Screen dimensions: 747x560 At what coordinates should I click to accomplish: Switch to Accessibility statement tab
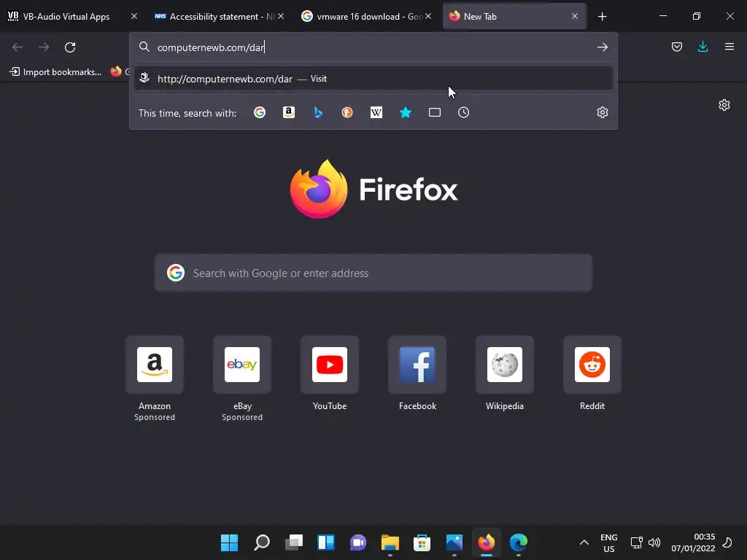click(x=214, y=17)
